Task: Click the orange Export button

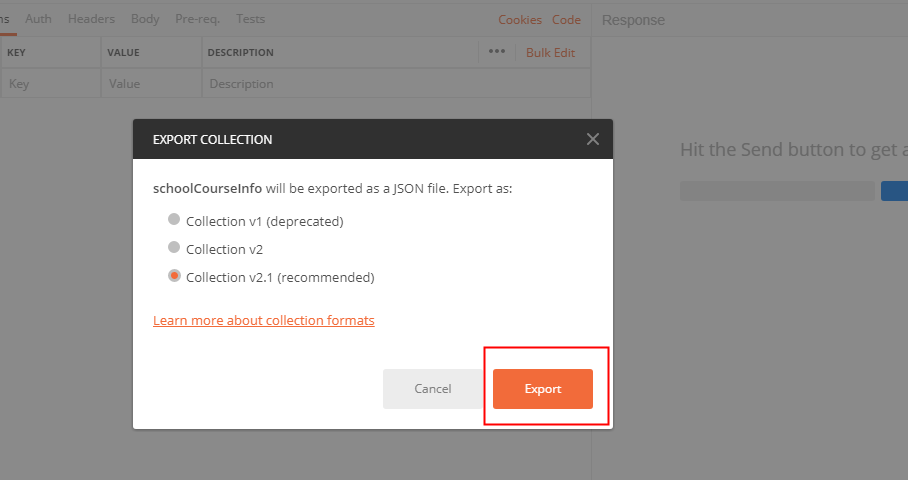Action: [543, 389]
